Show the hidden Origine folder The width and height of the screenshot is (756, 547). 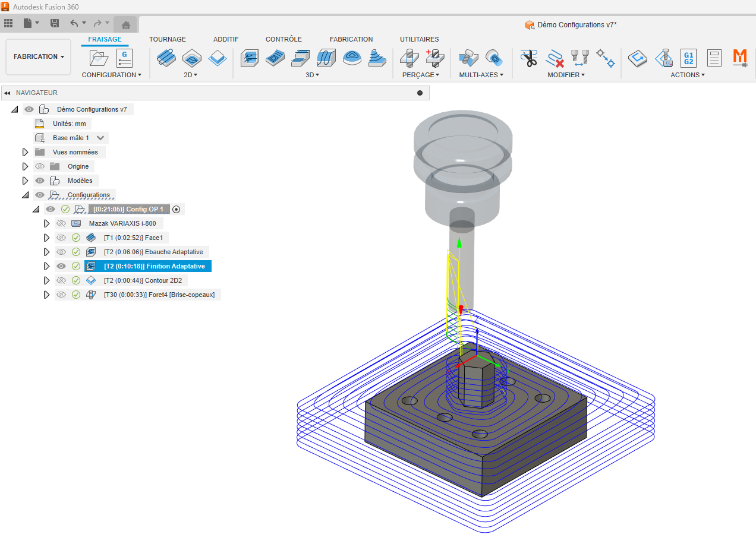40,166
